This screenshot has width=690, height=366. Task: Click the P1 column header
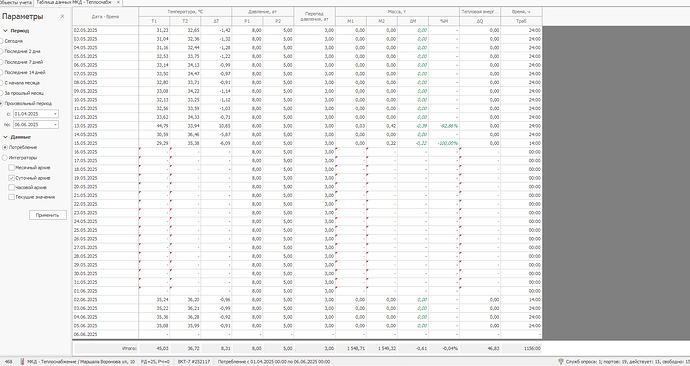coord(247,21)
